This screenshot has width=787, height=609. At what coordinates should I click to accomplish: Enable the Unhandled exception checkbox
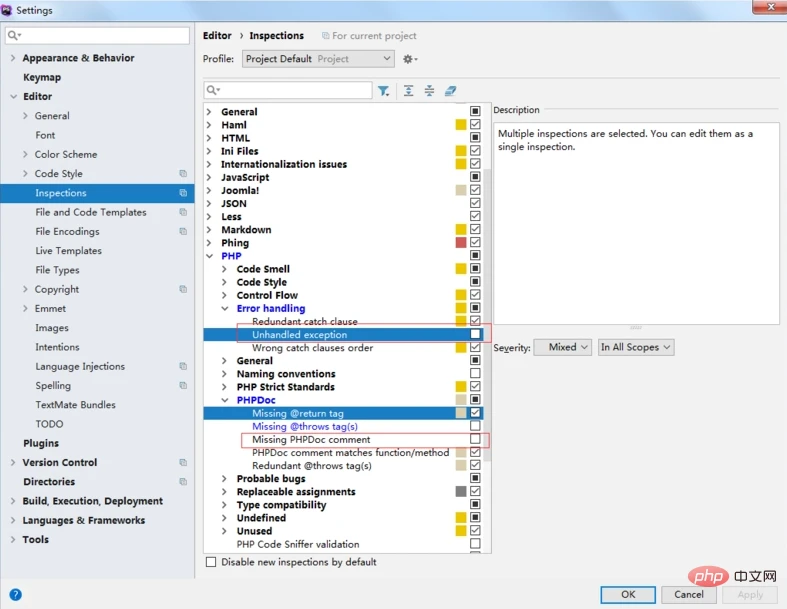click(x=475, y=335)
